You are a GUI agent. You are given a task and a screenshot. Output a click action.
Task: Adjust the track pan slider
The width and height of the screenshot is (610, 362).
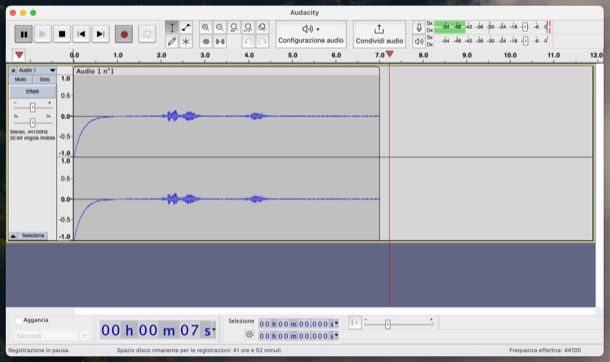pos(33,122)
